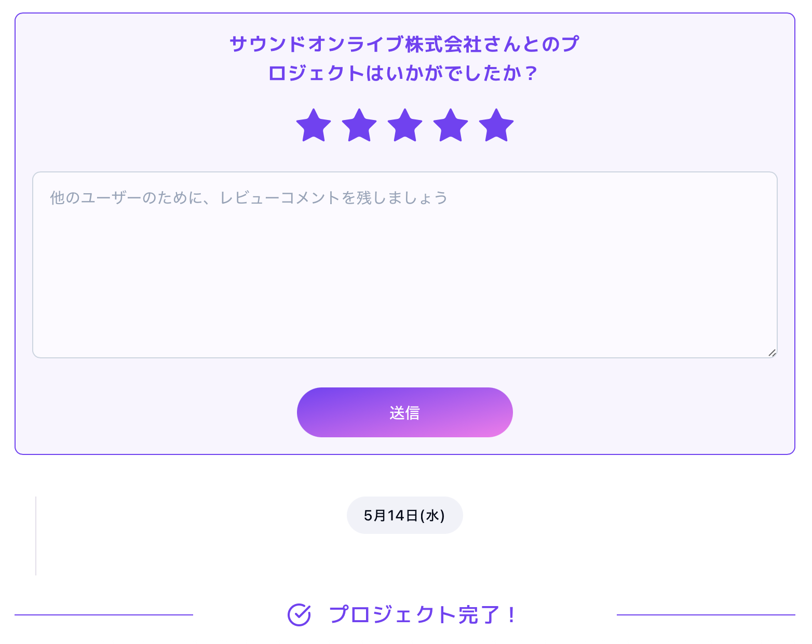Set rating to three stars
Viewport: 812px width, 644px height.
tap(405, 126)
